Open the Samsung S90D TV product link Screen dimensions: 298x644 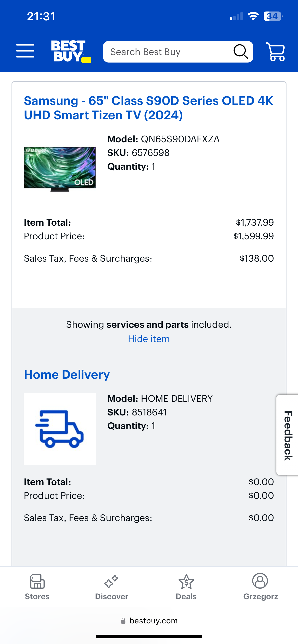tap(148, 108)
